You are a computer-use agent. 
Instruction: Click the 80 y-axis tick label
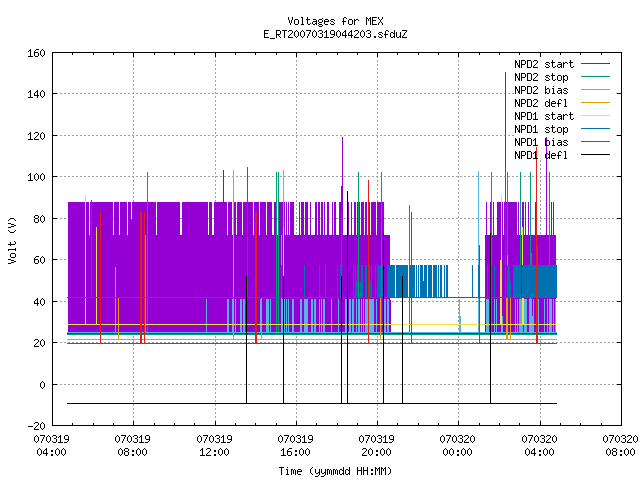[x=39, y=219]
